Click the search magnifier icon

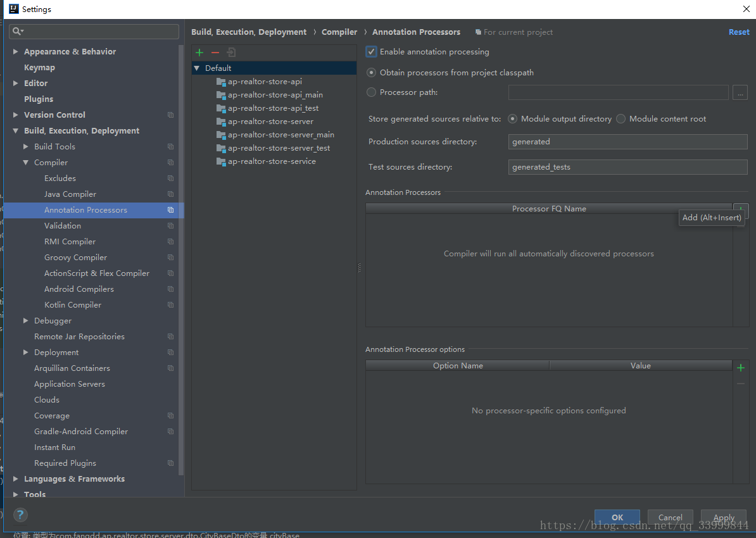[17, 32]
